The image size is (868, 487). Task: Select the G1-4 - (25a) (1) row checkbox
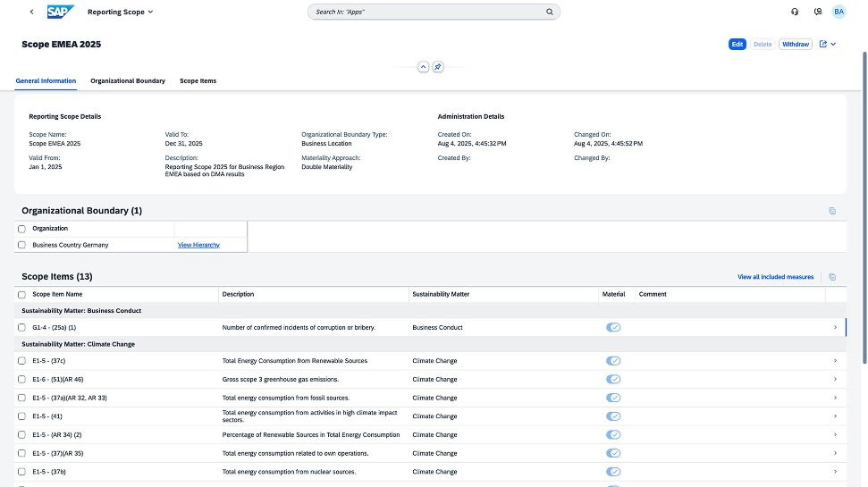click(21, 328)
